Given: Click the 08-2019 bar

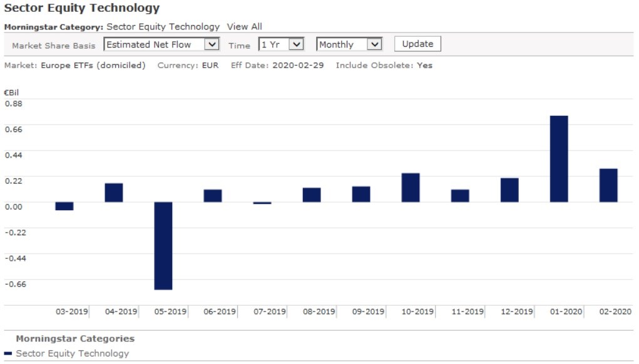Looking at the screenshot, I should [311, 195].
